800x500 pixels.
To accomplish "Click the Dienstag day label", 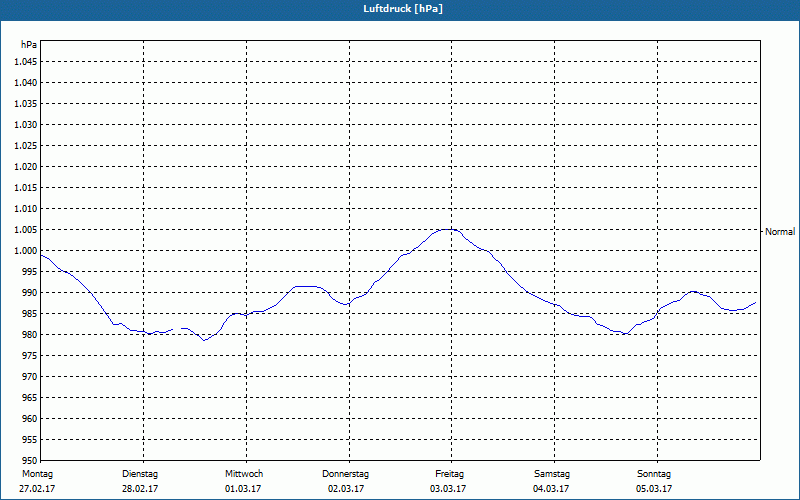I will click(x=140, y=474).
